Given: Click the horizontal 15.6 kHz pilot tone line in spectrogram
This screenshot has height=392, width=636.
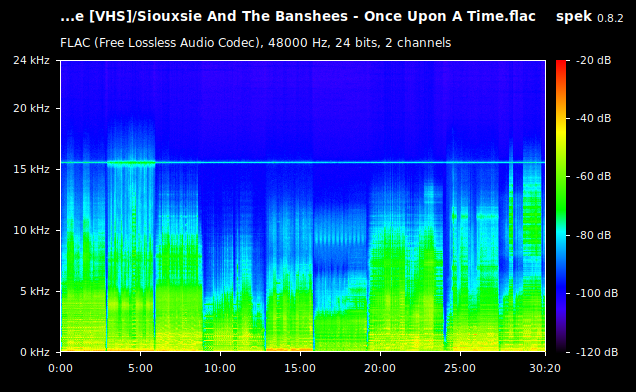Looking at the screenshot, I should click(x=303, y=162).
